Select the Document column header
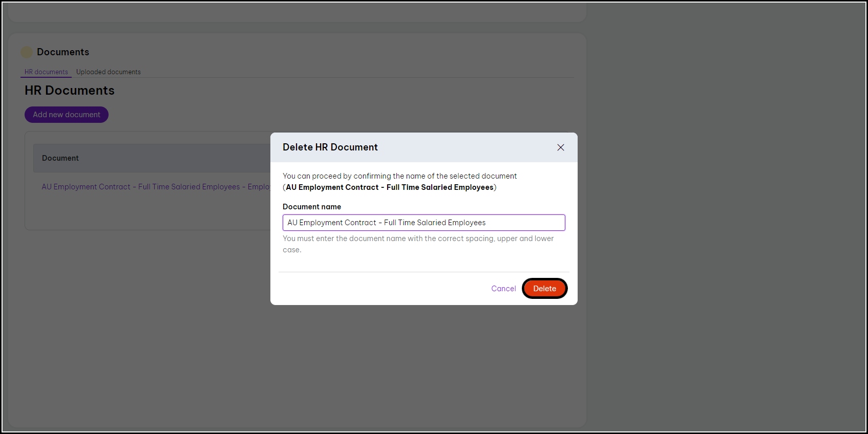This screenshot has width=868, height=434. tap(60, 158)
